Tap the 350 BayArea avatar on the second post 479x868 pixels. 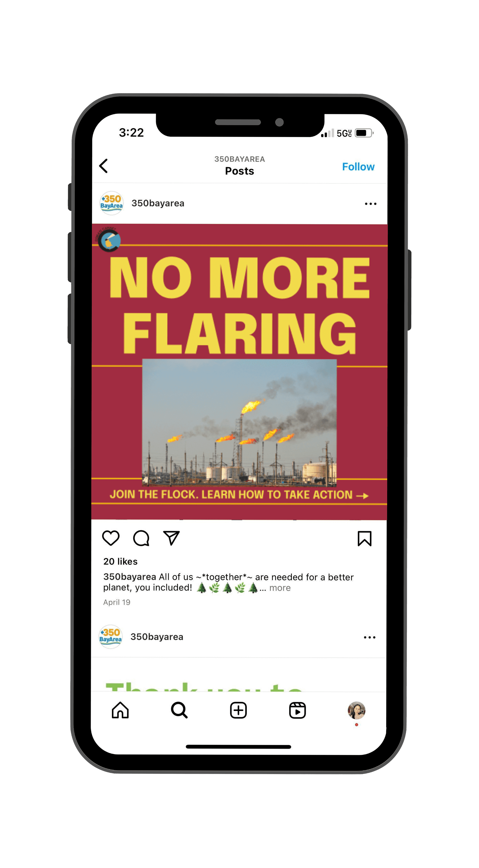(x=110, y=637)
